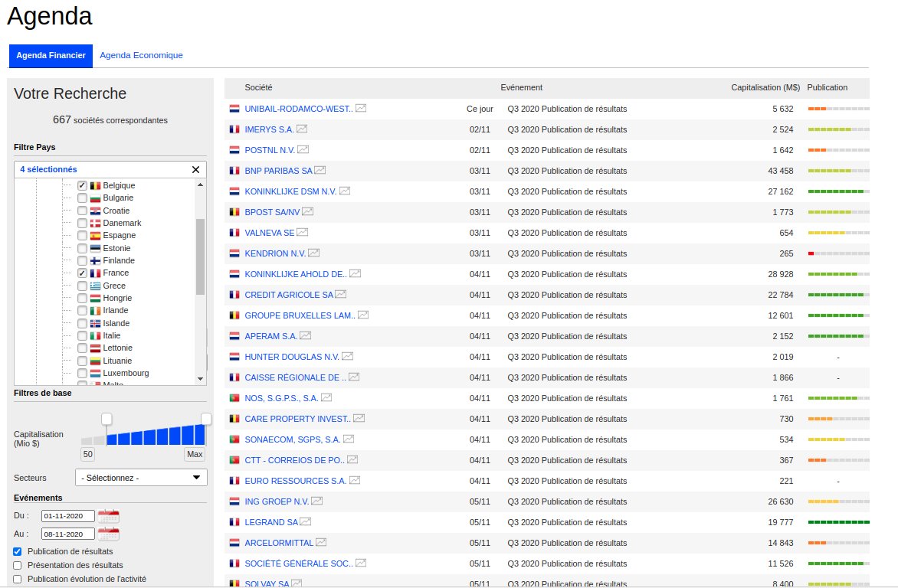The image size is (898, 588).
Task: Open calendar picker for the Au date
Action: 108,534
